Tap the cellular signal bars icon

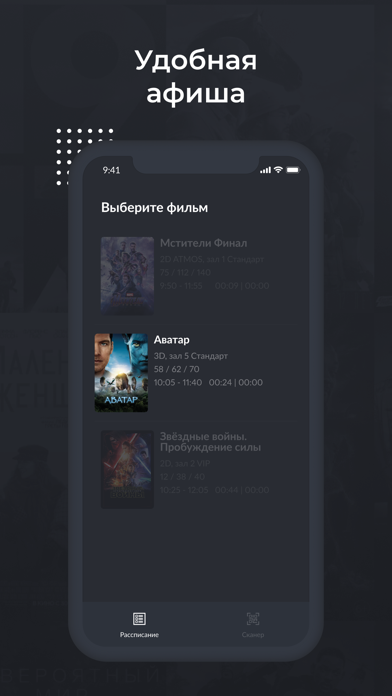(265, 170)
